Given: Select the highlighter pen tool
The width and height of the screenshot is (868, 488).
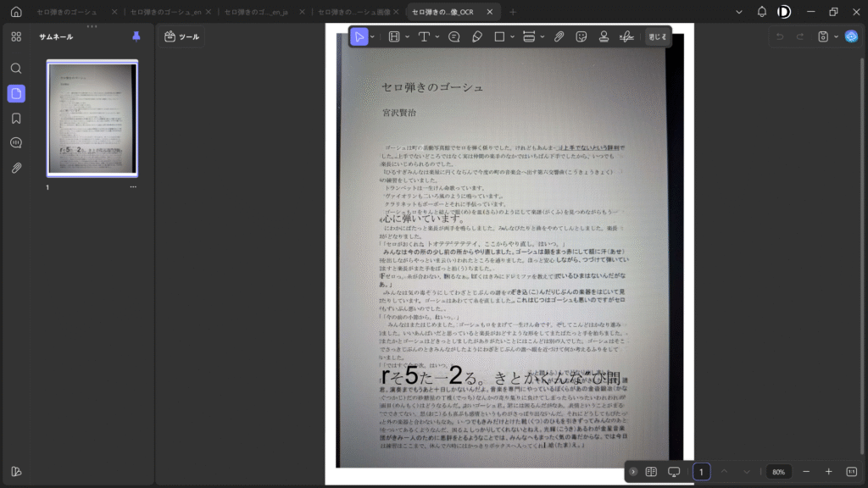Looking at the screenshot, I should pyautogui.click(x=476, y=36).
